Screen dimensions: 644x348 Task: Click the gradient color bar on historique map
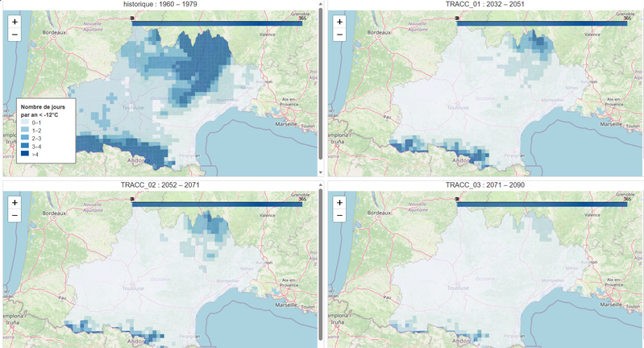pyautogui.click(x=216, y=23)
